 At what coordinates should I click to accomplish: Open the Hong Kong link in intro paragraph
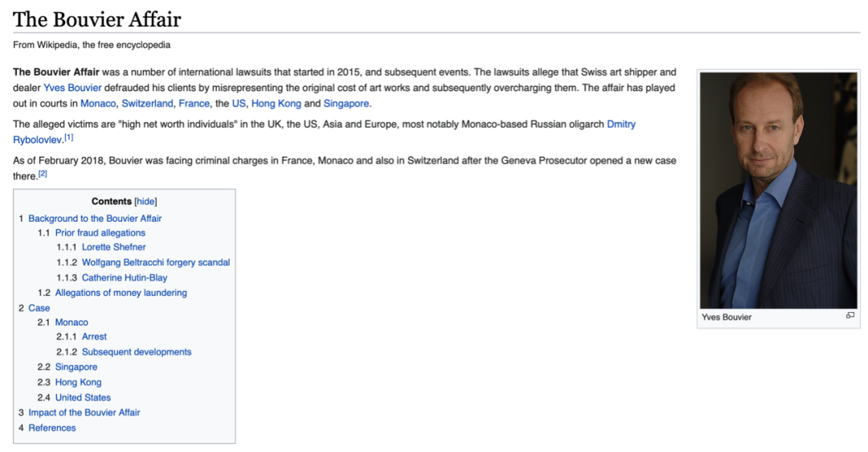click(276, 104)
